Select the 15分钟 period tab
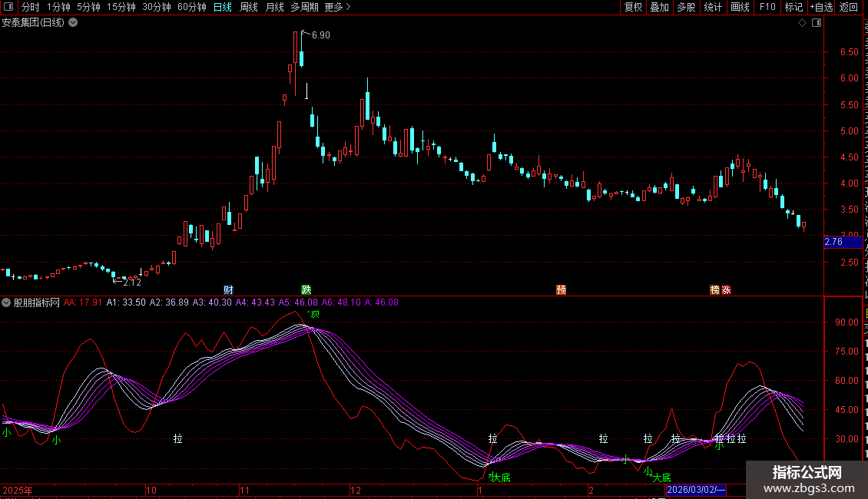This screenshot has width=868, height=499. pos(121,7)
